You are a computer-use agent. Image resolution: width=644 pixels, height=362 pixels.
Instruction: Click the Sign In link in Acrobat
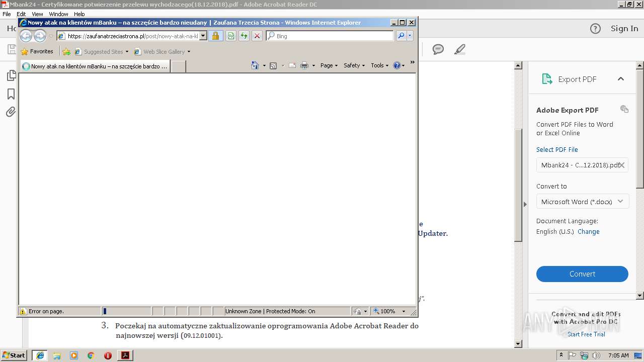click(x=624, y=29)
